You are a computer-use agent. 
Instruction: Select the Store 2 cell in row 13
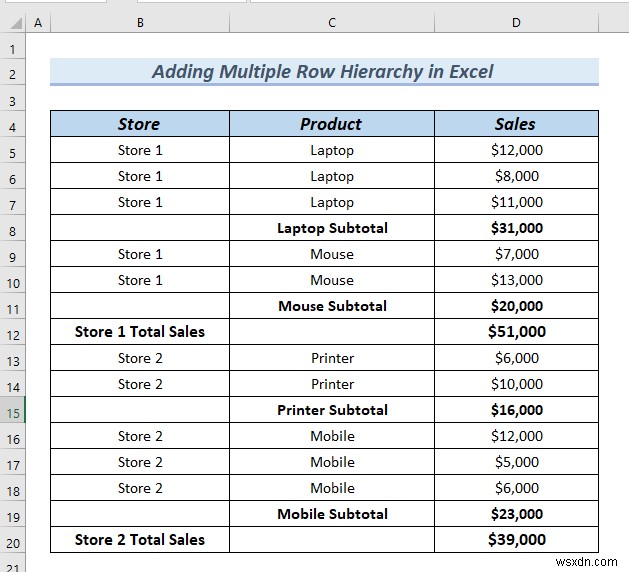[140, 358]
